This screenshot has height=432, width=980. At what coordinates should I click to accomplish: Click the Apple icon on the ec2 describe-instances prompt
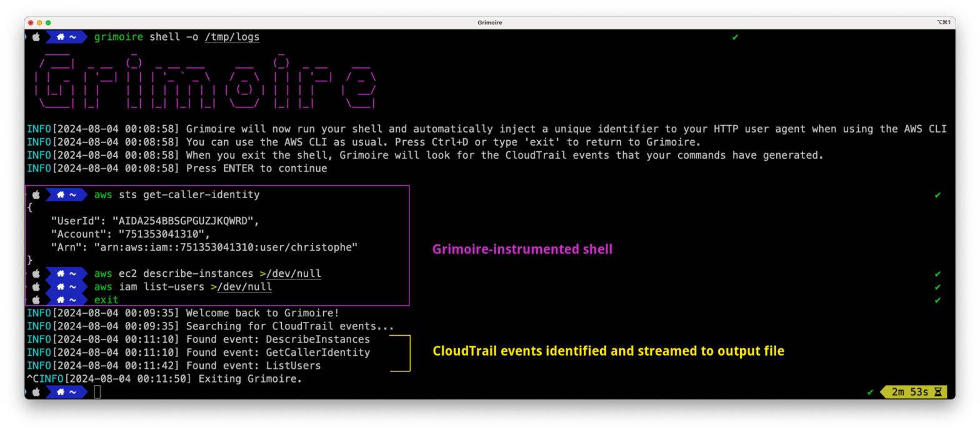36,274
